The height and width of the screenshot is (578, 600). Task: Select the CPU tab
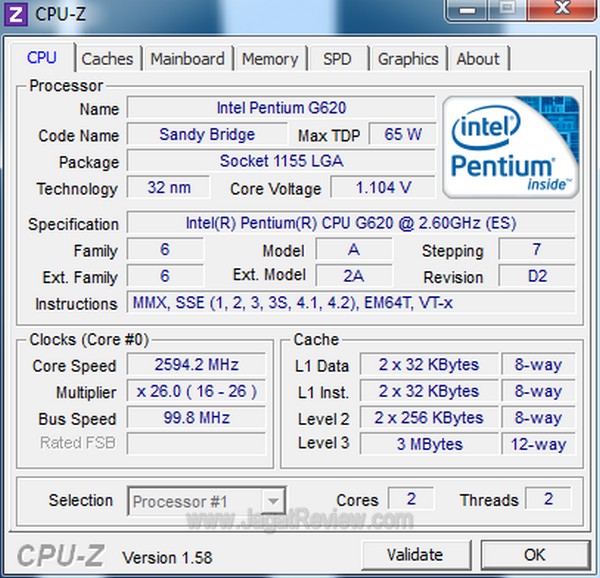tap(42, 58)
